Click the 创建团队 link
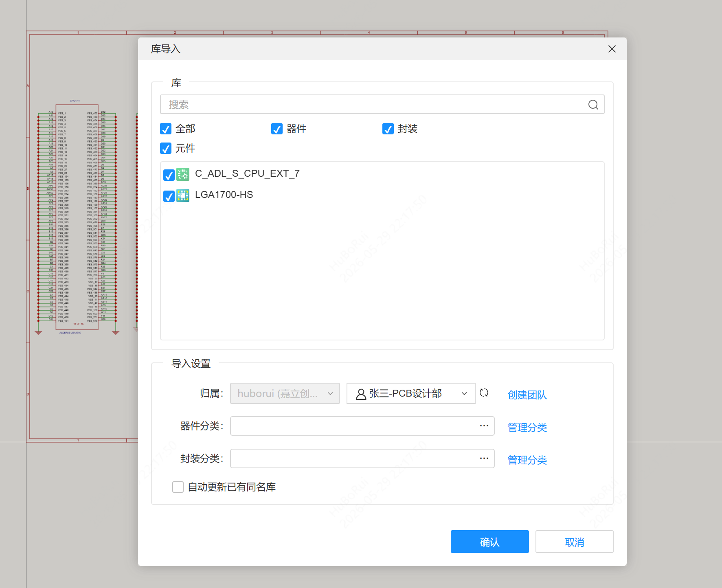The height and width of the screenshot is (588, 722). click(x=527, y=395)
